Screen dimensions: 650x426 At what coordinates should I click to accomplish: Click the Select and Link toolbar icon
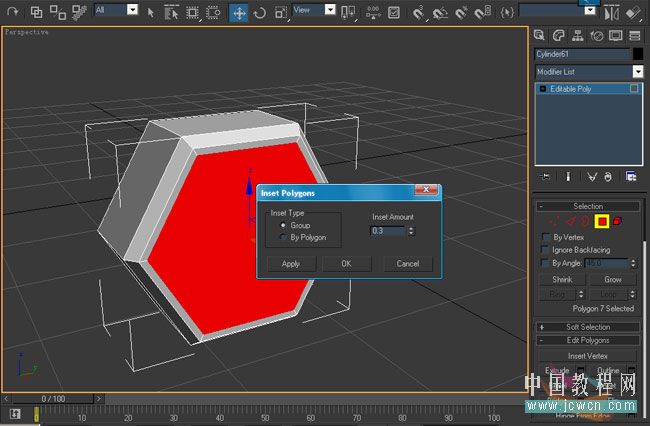(36, 12)
